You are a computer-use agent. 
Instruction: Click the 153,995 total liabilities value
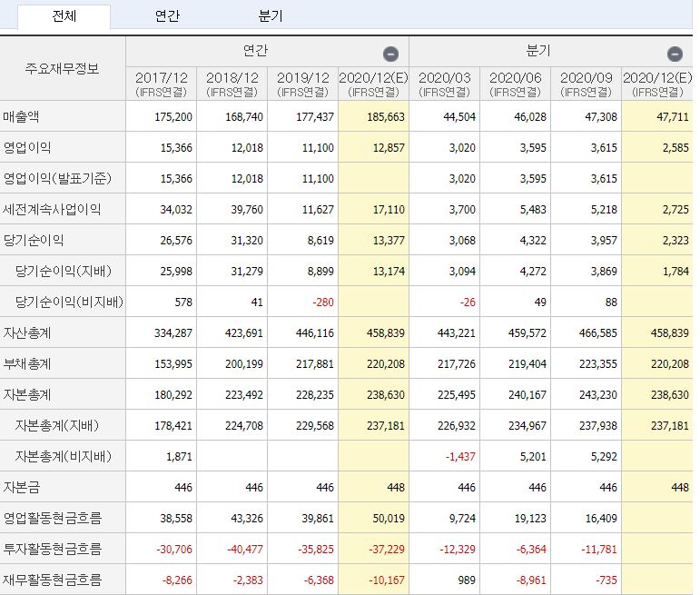pyautogui.click(x=173, y=364)
